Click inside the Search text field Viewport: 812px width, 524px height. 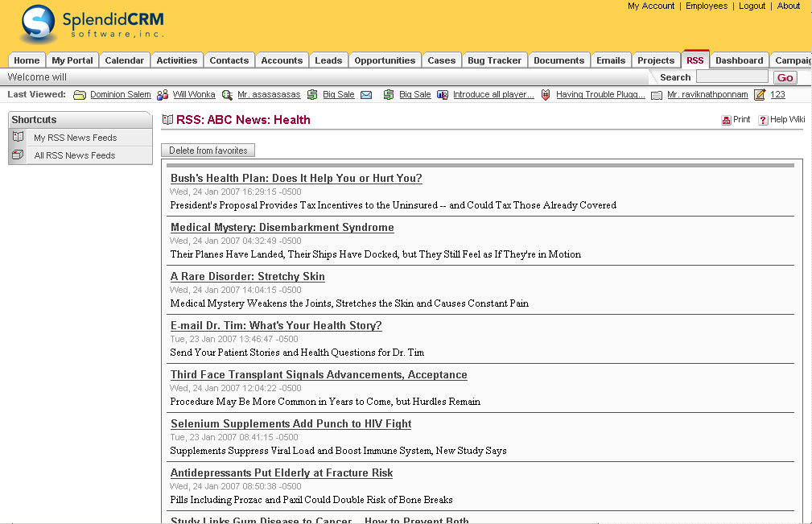[732, 77]
